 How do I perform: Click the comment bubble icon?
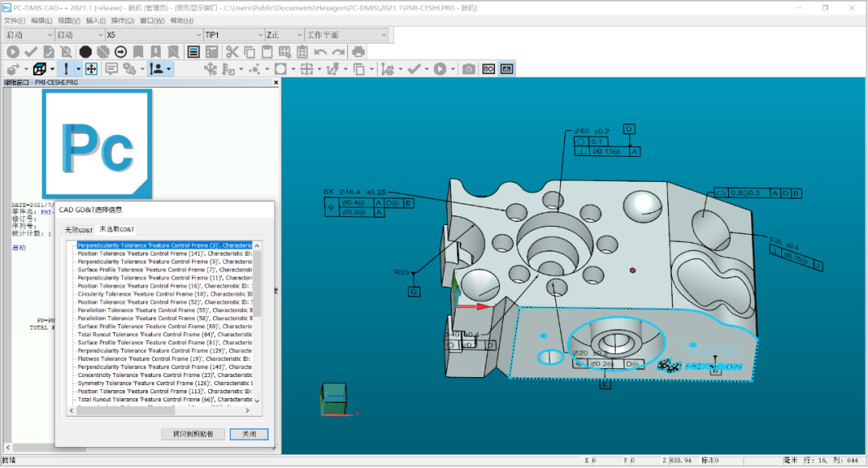(111, 69)
